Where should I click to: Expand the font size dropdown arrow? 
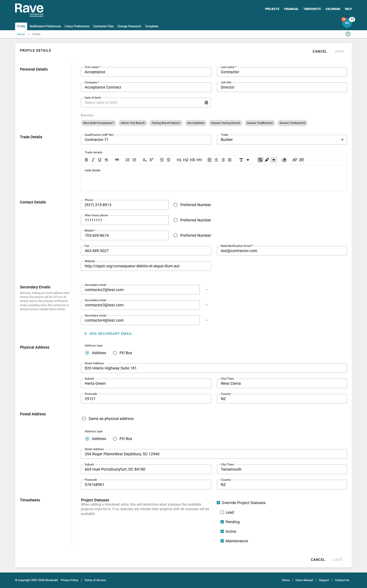(x=248, y=160)
